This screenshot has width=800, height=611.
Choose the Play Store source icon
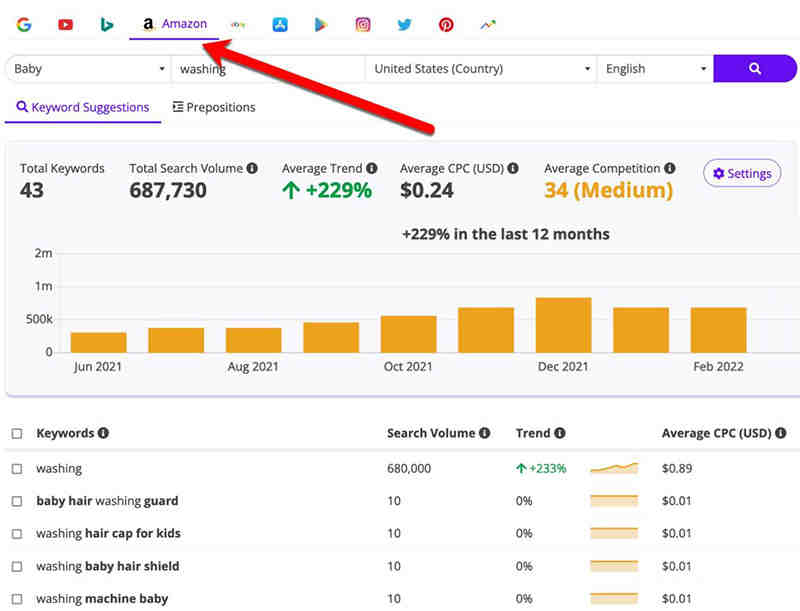(320, 24)
